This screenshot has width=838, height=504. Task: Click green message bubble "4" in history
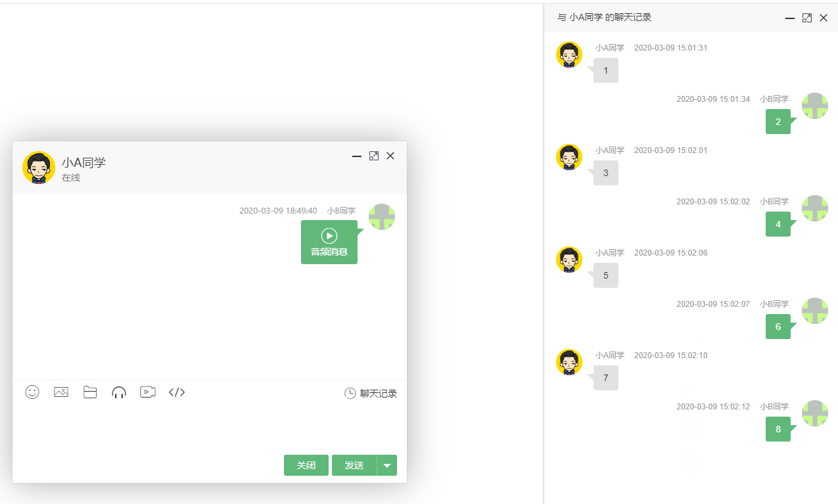pos(778,224)
